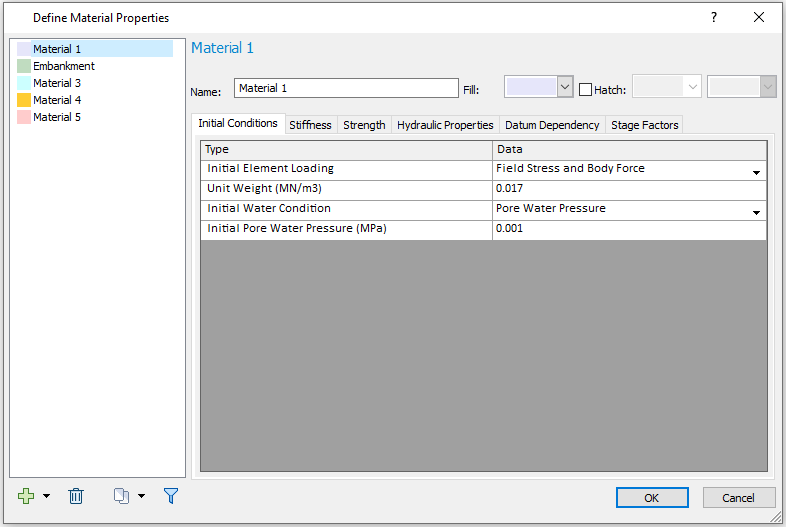The image size is (786, 527).
Task: Click the Embankment green color swatch
Action: point(24,66)
